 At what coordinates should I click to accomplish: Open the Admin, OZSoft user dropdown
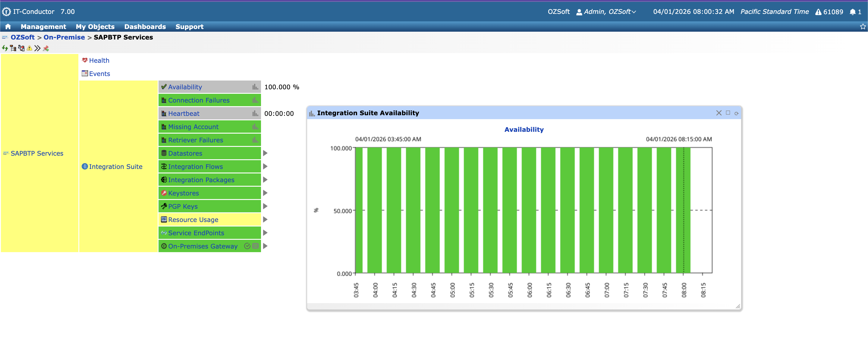[x=606, y=12]
